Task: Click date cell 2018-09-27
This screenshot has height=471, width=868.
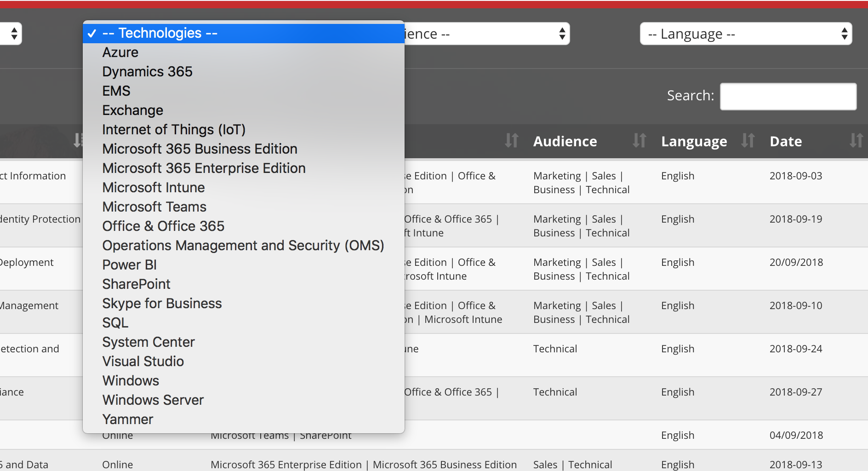Action: 796,392
